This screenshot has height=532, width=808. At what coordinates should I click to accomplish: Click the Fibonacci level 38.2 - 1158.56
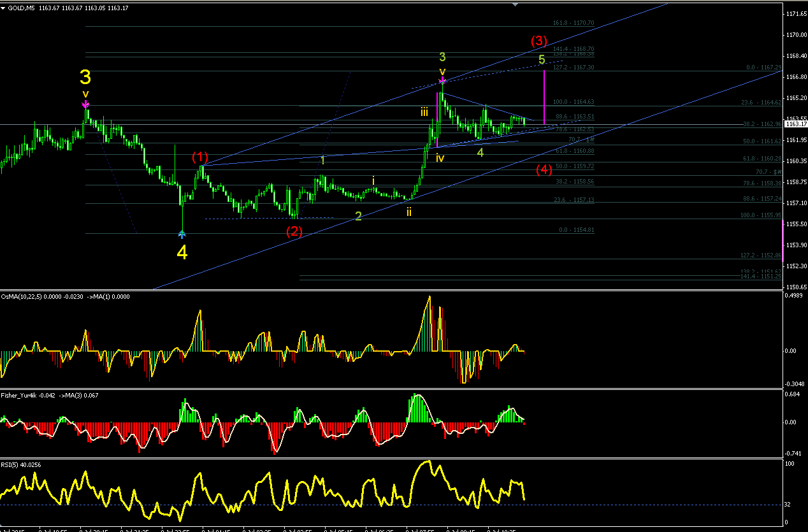[x=575, y=181]
